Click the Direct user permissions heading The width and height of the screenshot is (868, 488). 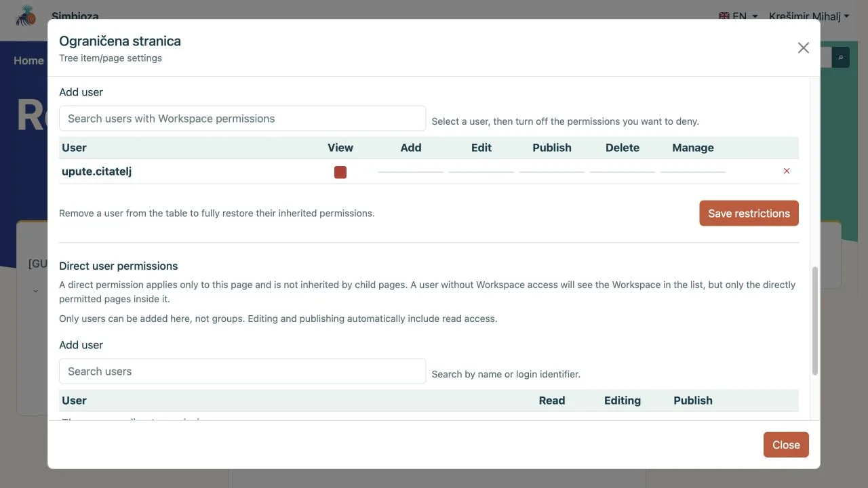point(119,266)
